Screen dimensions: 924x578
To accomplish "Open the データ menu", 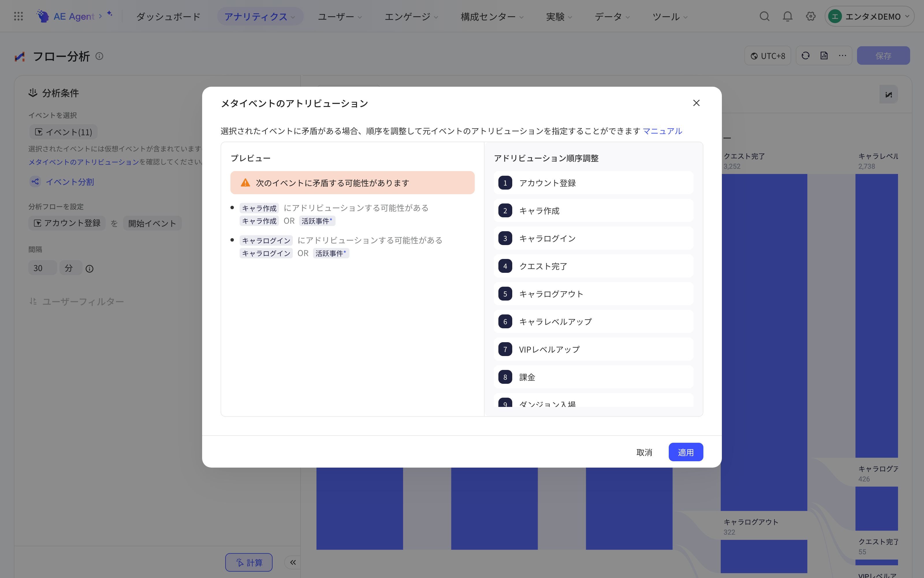I will click(x=612, y=16).
